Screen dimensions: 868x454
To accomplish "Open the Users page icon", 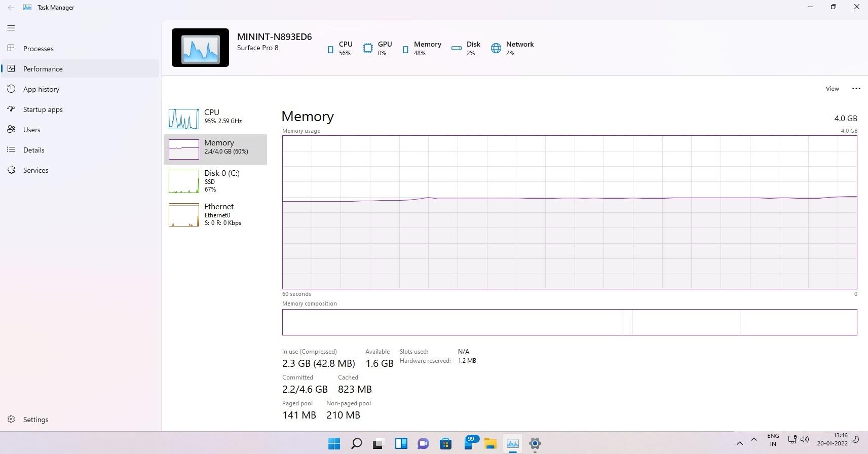I will (x=11, y=130).
